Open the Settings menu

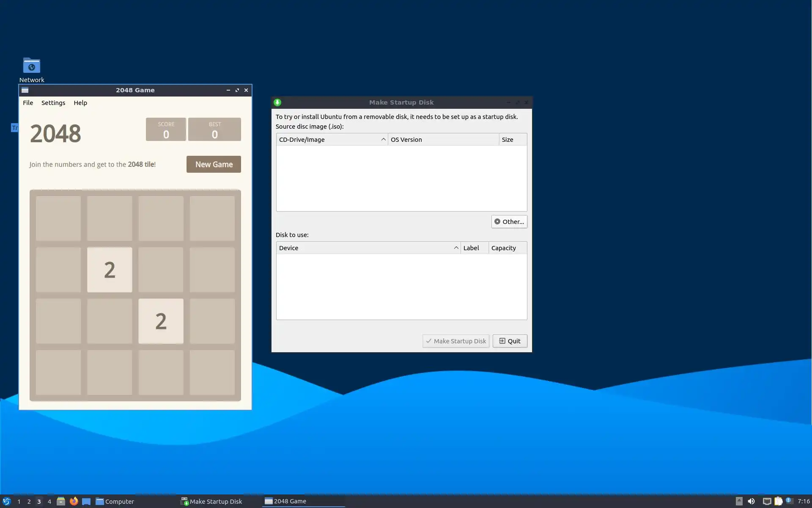pyautogui.click(x=53, y=103)
